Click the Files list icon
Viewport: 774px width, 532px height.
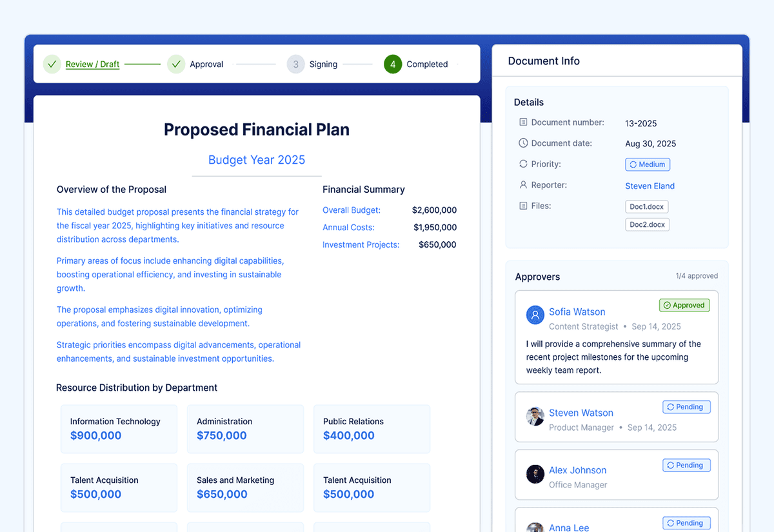click(523, 206)
